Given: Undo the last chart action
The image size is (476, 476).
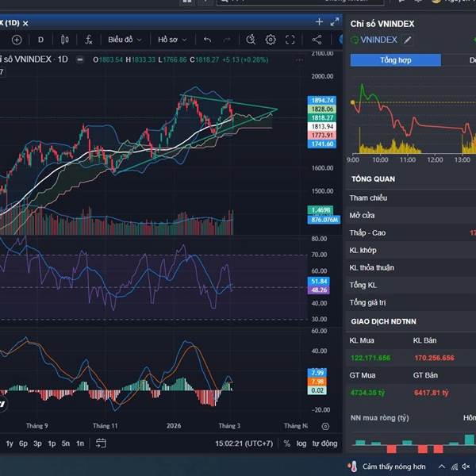Looking at the screenshot, I should [207, 39].
